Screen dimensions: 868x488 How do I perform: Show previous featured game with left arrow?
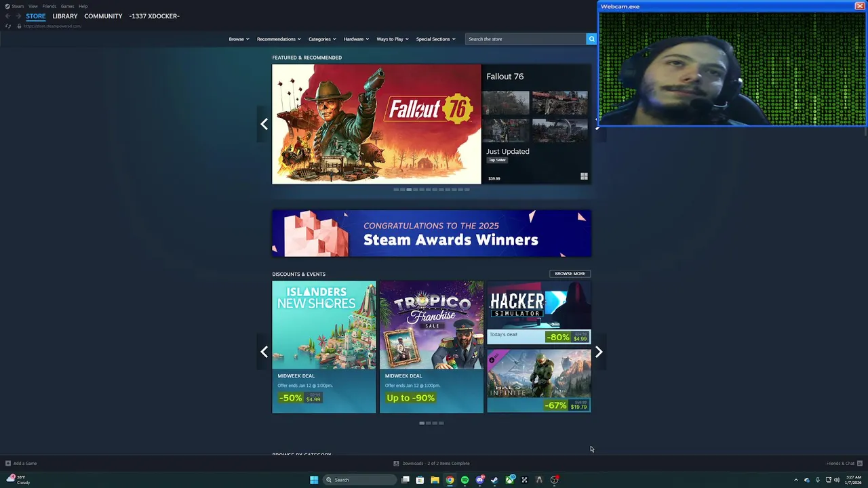[264, 124]
